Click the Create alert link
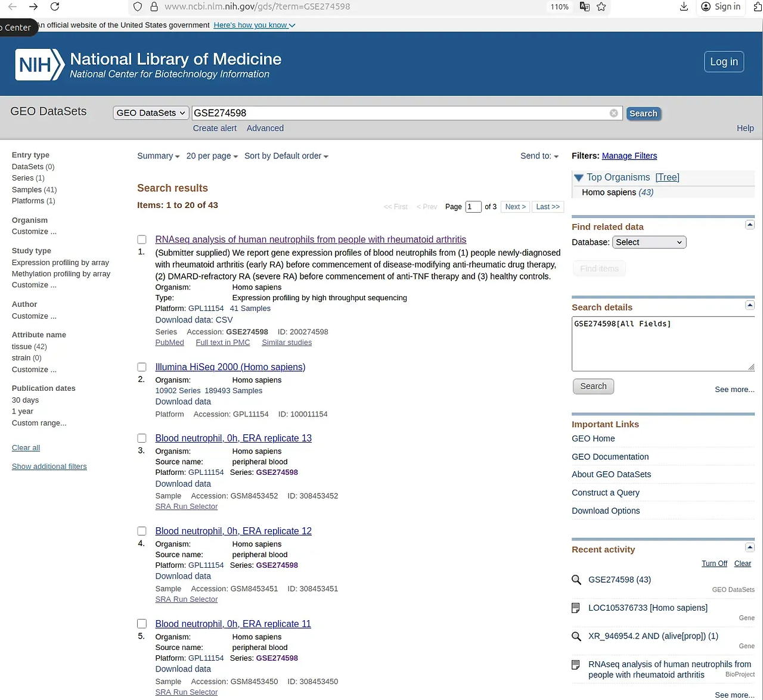This screenshot has width=763, height=700. click(x=215, y=128)
